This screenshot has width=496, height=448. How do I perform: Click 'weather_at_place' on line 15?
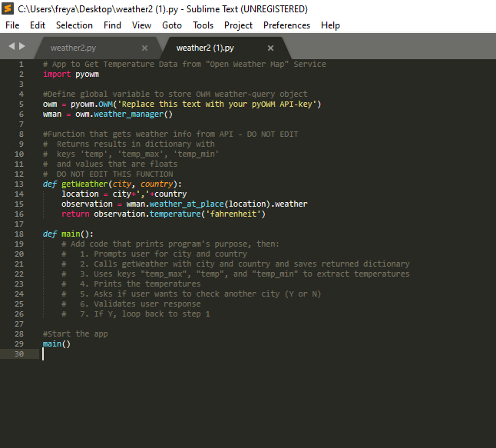187,204
